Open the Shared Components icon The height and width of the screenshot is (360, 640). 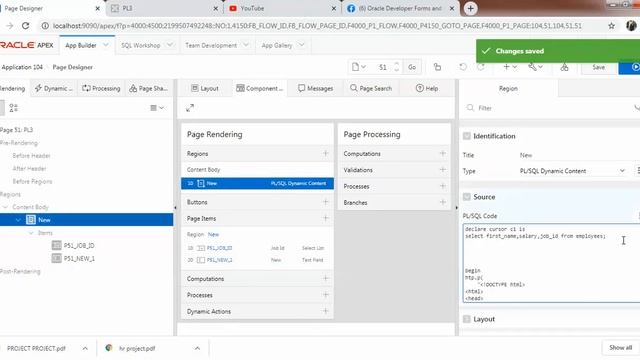click(x=564, y=67)
